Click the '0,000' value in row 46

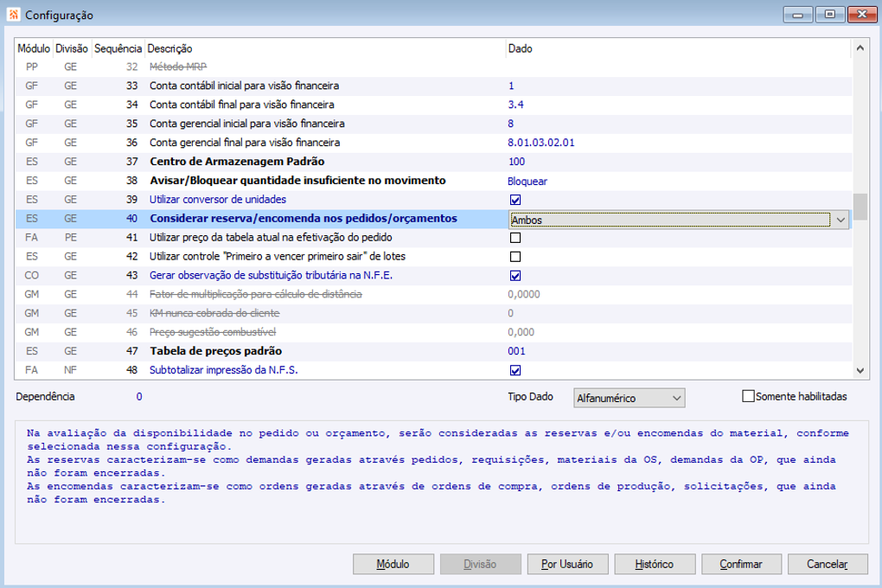pyautogui.click(x=521, y=333)
